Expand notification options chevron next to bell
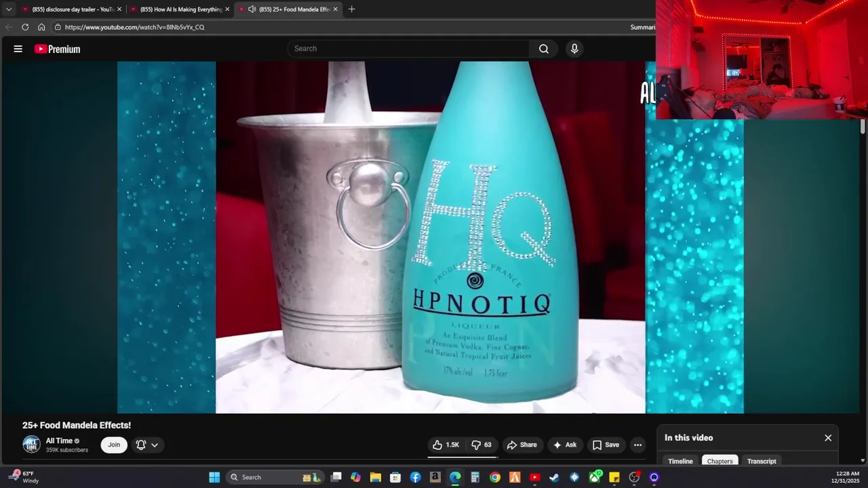Screen dimensions: 868x488 (155, 445)
